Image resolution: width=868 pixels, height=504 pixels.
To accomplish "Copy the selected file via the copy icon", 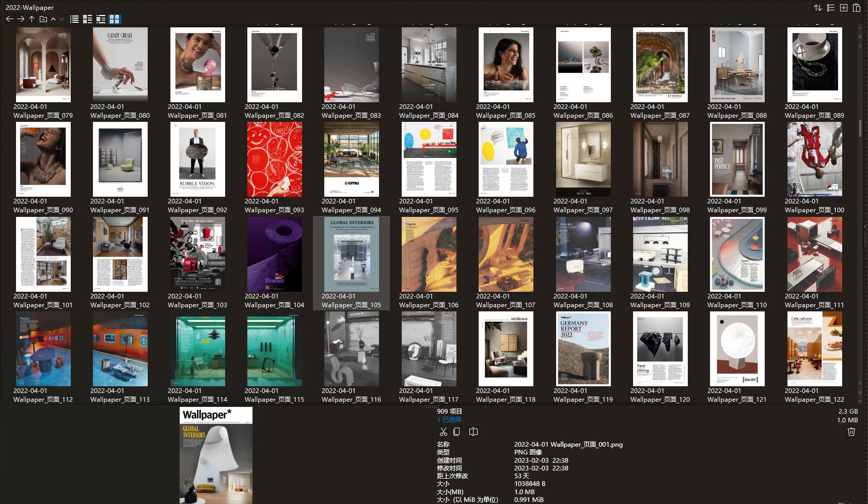I will click(456, 432).
